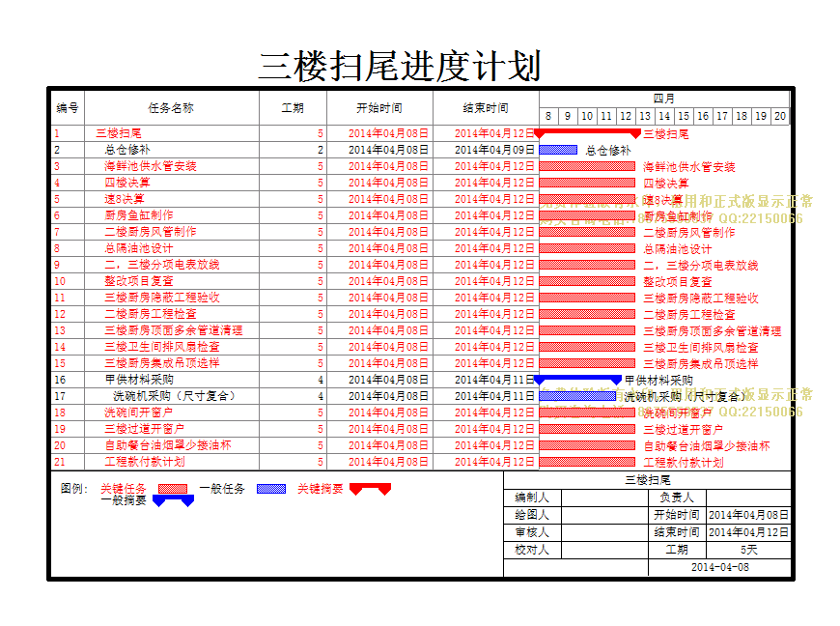840x626 pixels.
Task: Click info block end value 2014年04月12日
Action: 748,532
